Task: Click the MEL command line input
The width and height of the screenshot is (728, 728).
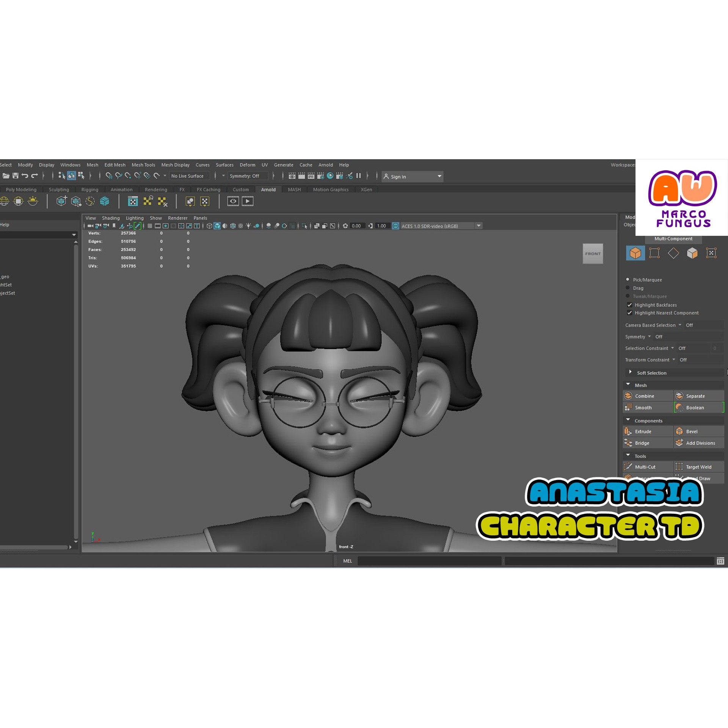Action: (429, 561)
